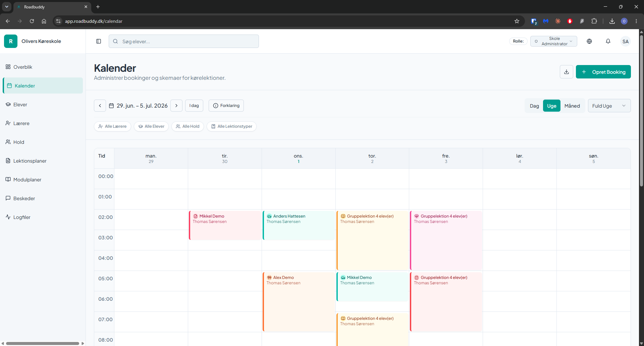
Task: Open notifications bell icon
Action: (x=608, y=41)
